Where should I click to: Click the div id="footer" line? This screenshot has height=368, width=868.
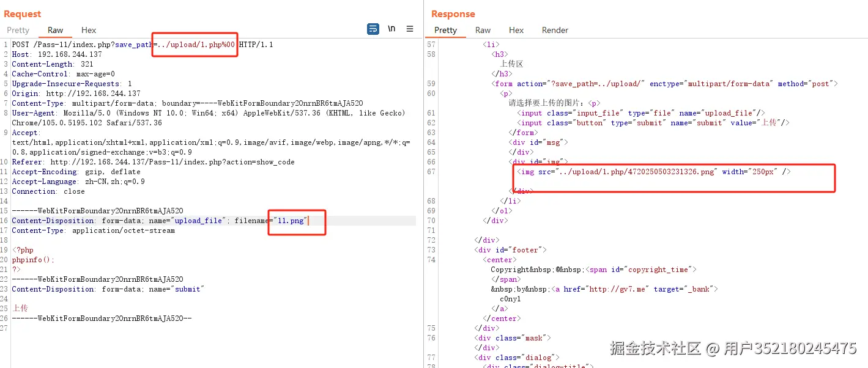510,250
